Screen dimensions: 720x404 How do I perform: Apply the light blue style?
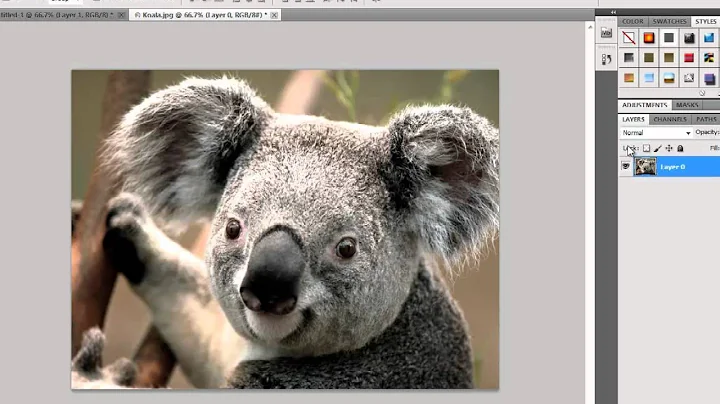click(x=649, y=78)
